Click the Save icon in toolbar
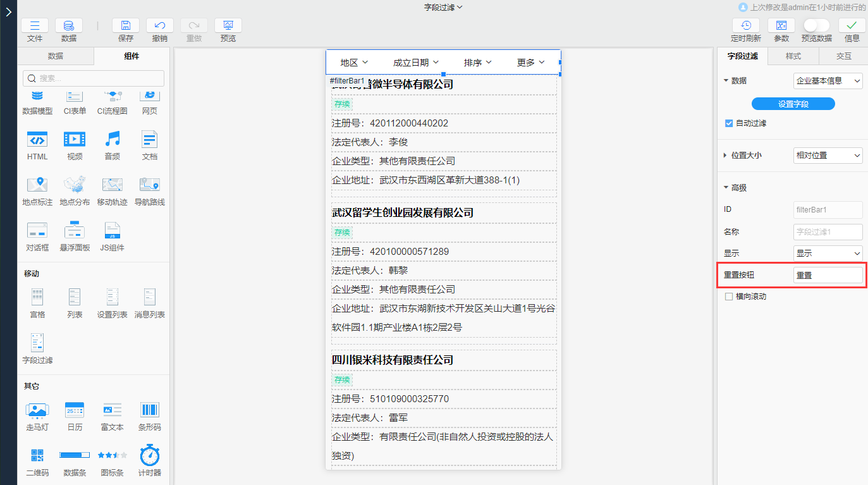 (x=126, y=26)
